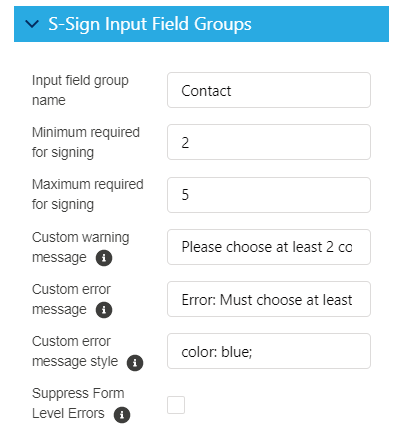Click info icon beside Custom error message
Screen dimensions: 395x429
coord(104,310)
